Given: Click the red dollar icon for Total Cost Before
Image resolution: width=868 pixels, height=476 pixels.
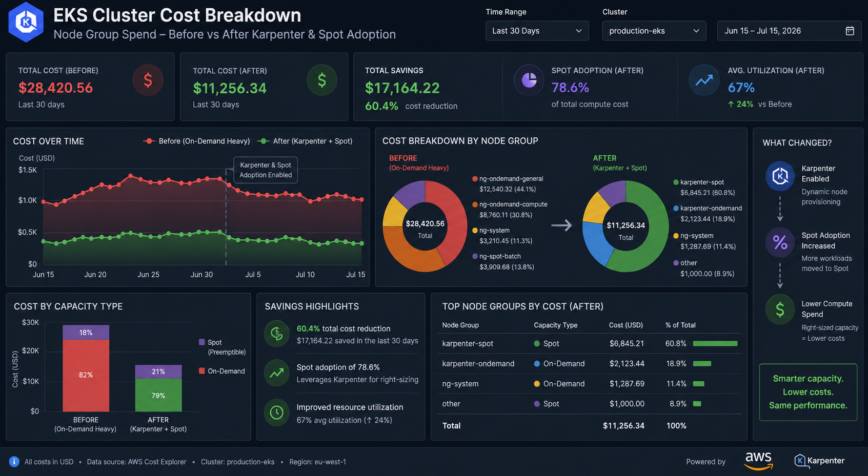Looking at the screenshot, I should [148, 80].
